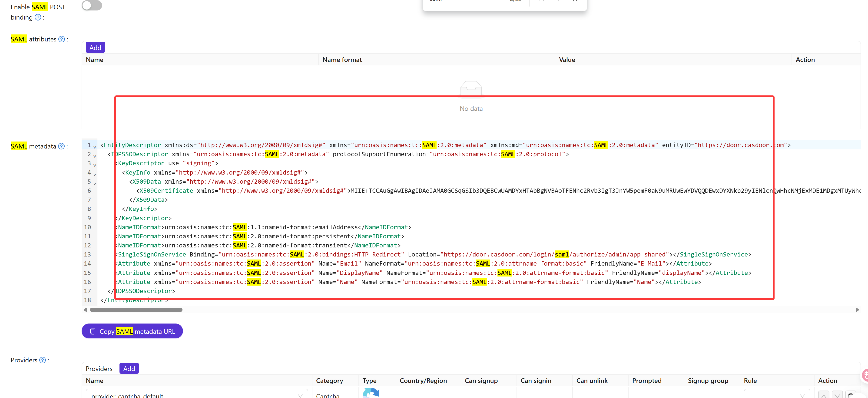Click copy icon in SAML metadata URL button

93,331
